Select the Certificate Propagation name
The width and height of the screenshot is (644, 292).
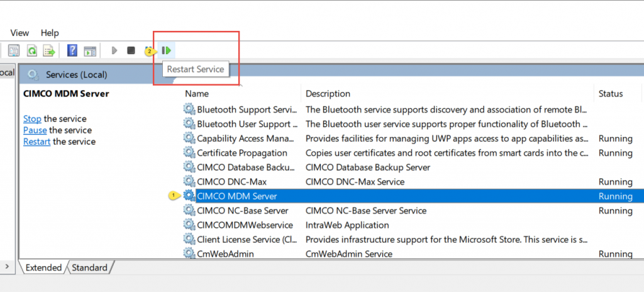point(242,152)
